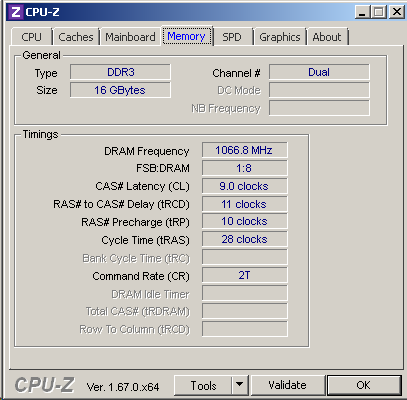This screenshot has height=400, width=407.
Task: Minimize the CPU-Z window
Action: tap(362, 12)
